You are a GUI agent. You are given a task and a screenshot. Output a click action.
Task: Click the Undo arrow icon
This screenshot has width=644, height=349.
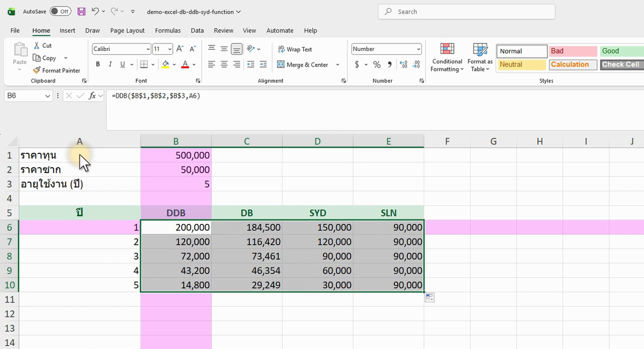tap(95, 11)
